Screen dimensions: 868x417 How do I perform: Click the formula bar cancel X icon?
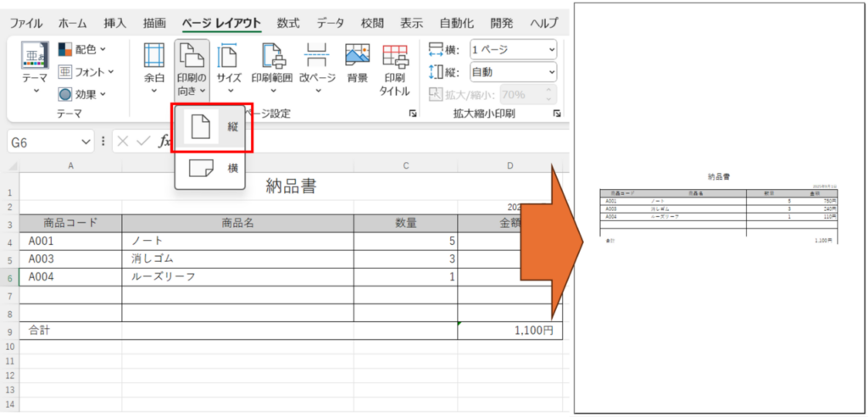(123, 142)
